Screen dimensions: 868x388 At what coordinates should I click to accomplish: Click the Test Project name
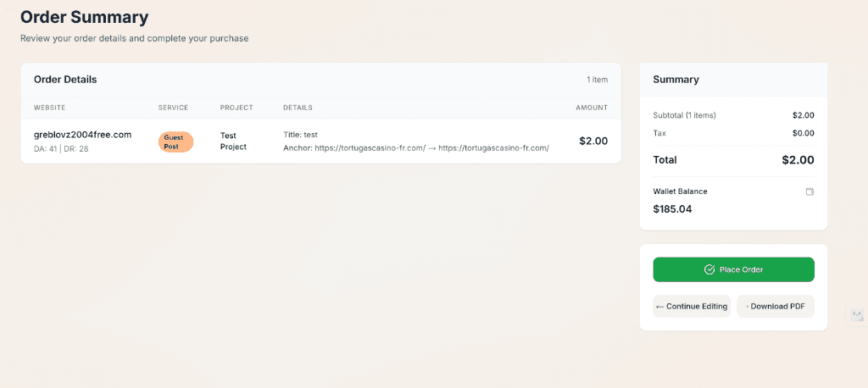pos(233,141)
